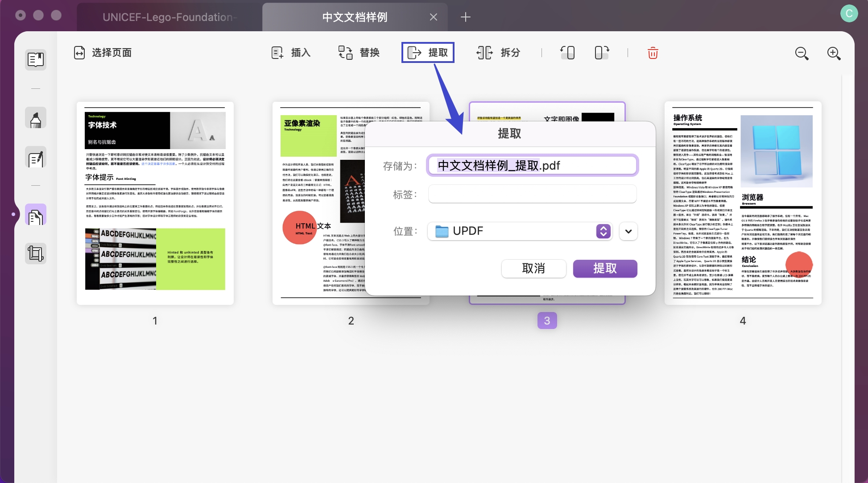Add a new tab with plus button
The image size is (868, 483).
tap(465, 17)
